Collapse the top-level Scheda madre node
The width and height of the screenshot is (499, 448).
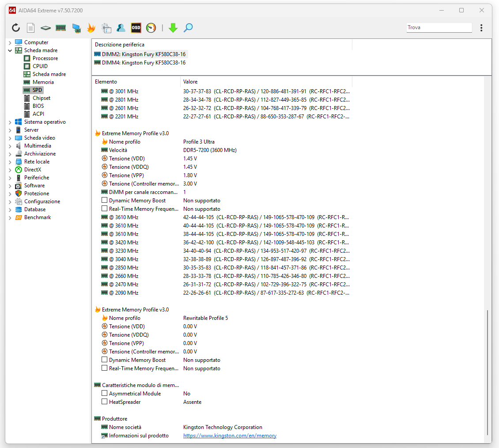(10, 51)
